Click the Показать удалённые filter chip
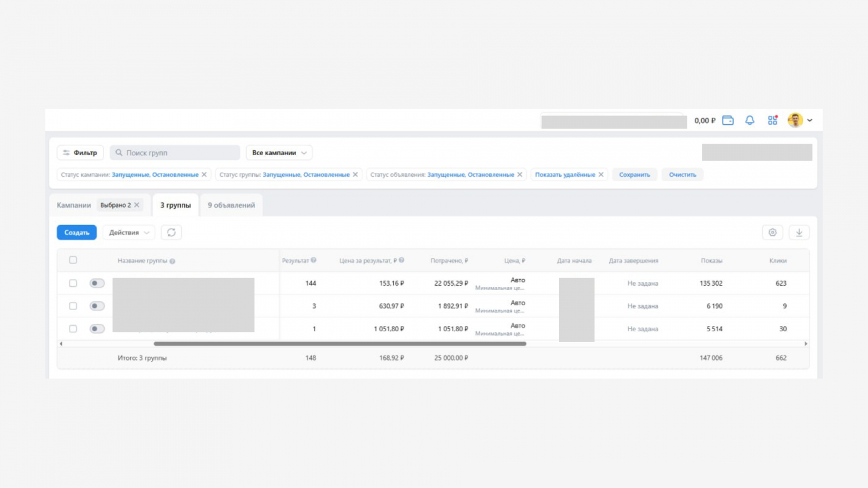Viewport: 868px width, 488px height. [x=565, y=175]
